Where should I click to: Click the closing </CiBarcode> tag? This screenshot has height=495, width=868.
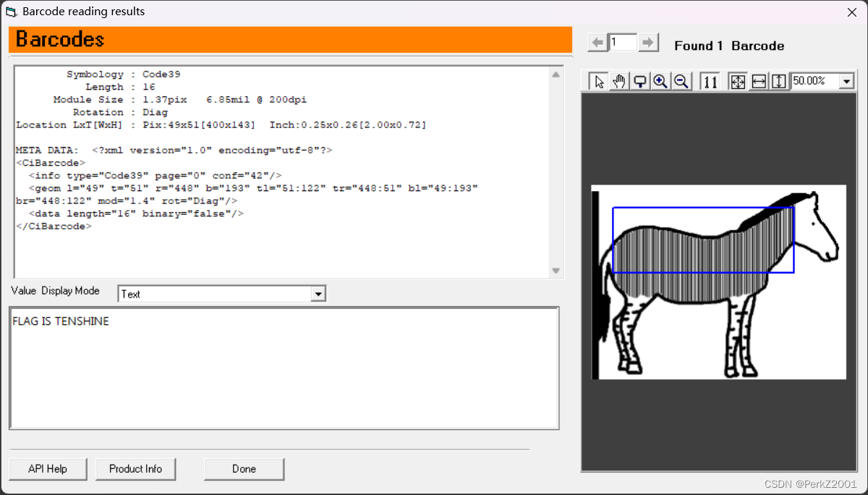coord(54,226)
